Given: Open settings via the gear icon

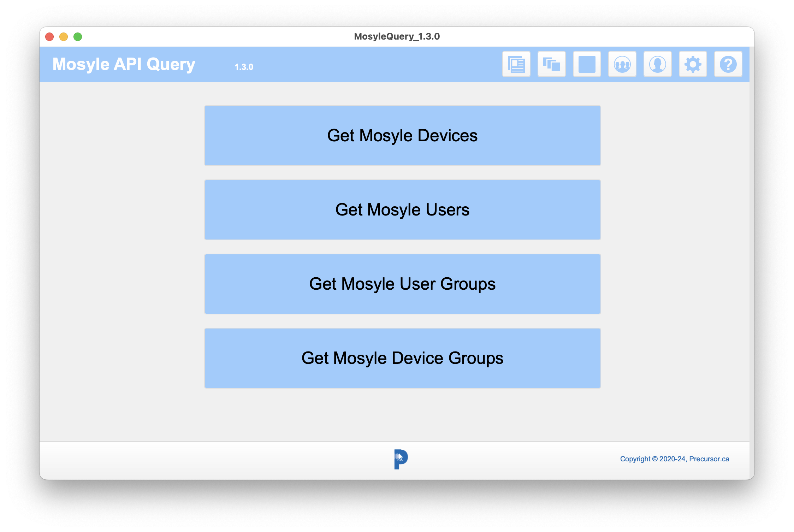Looking at the screenshot, I should 693,64.
